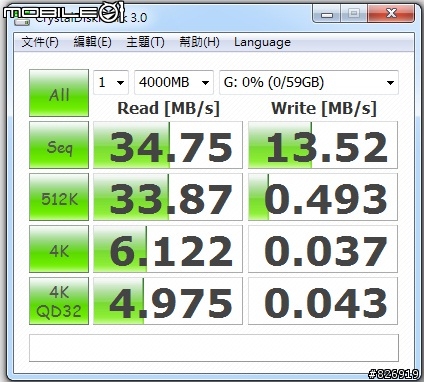Start the 4K QD32 test
Image resolution: width=424 pixels, height=382 pixels.
pyautogui.click(x=59, y=301)
